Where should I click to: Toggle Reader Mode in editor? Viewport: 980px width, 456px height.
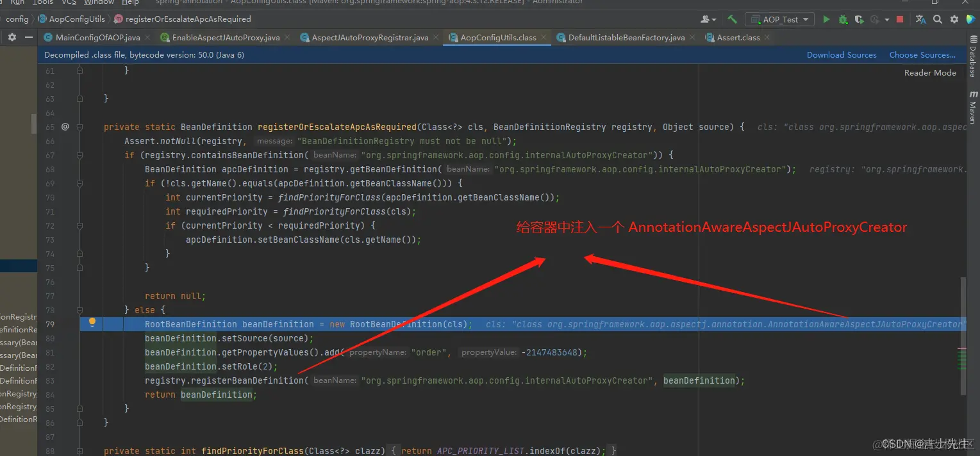930,73
